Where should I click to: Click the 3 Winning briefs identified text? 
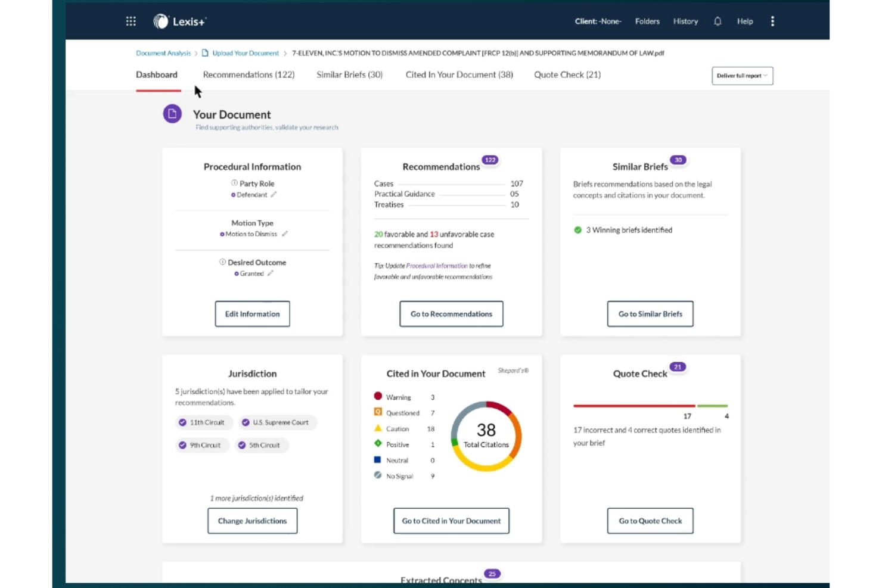[629, 230]
